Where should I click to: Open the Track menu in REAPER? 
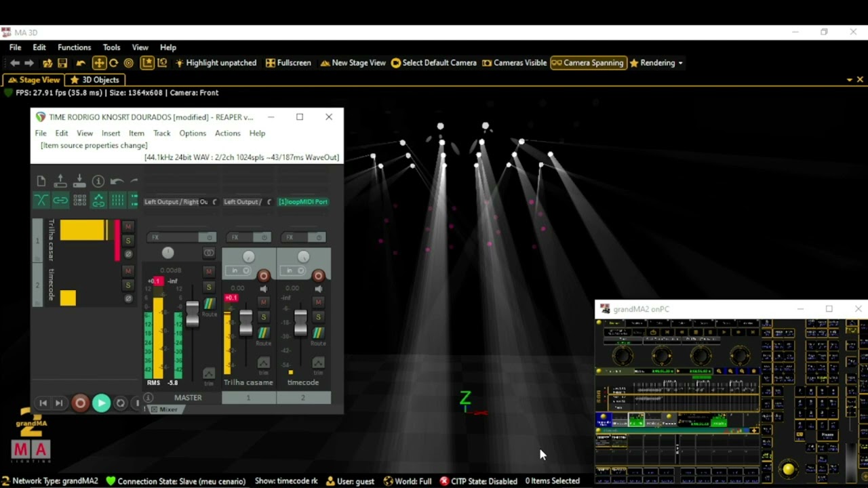162,134
